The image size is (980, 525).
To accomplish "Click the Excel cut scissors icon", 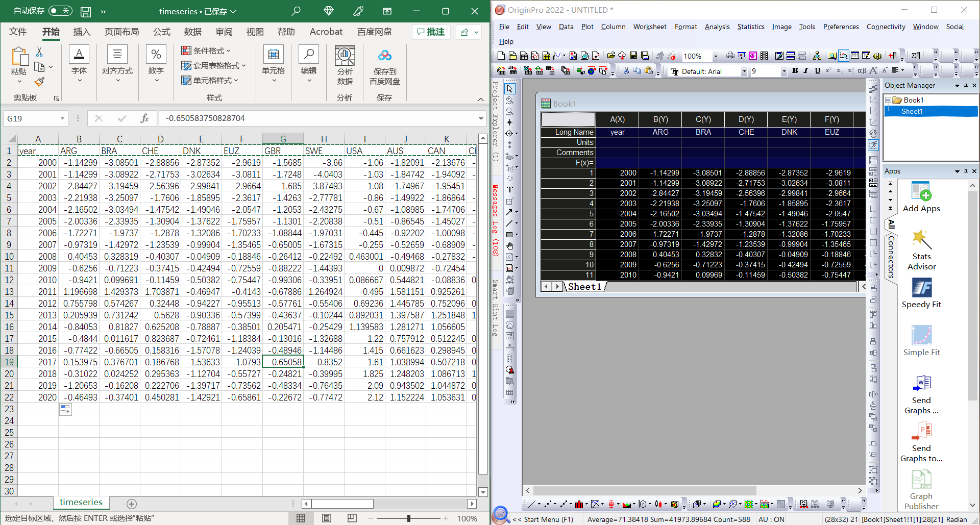I will click(39, 52).
